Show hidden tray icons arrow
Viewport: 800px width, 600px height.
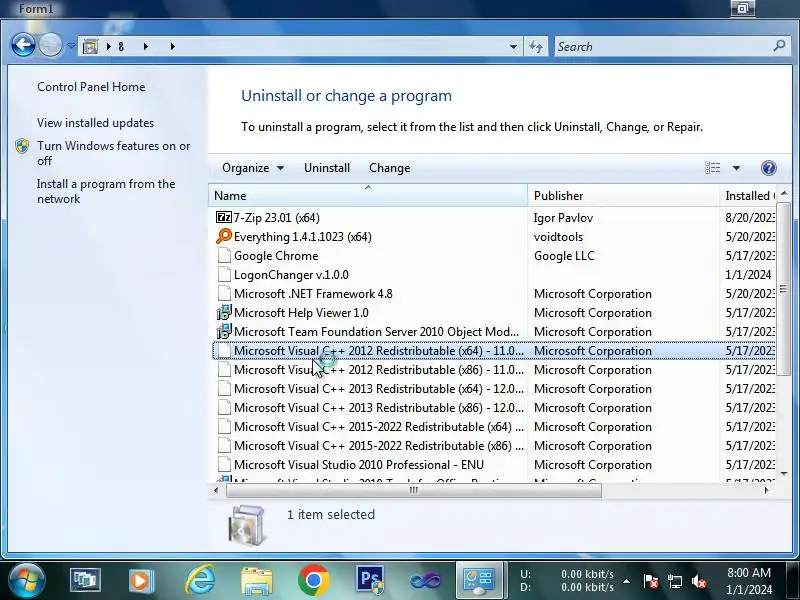pyautogui.click(x=627, y=581)
